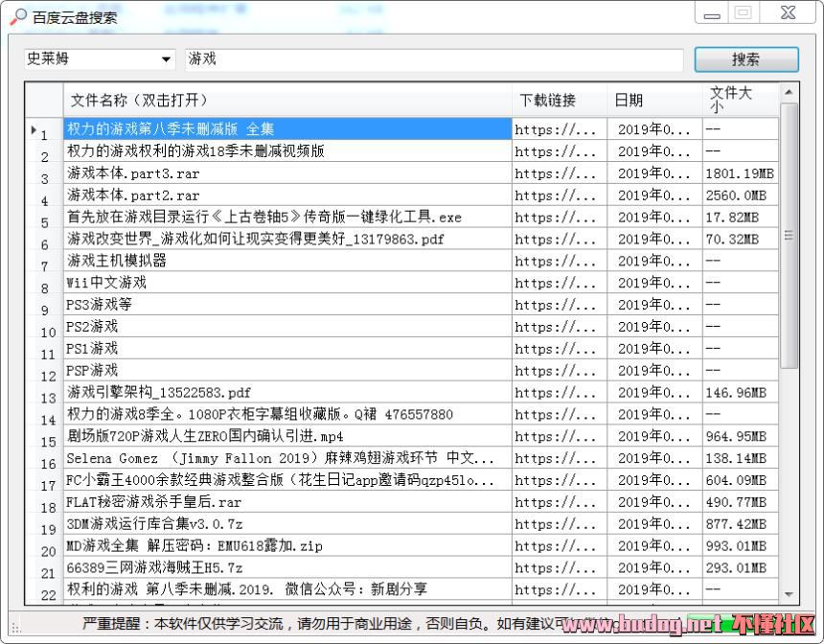Click the size cell 2560.0MB

(740, 195)
